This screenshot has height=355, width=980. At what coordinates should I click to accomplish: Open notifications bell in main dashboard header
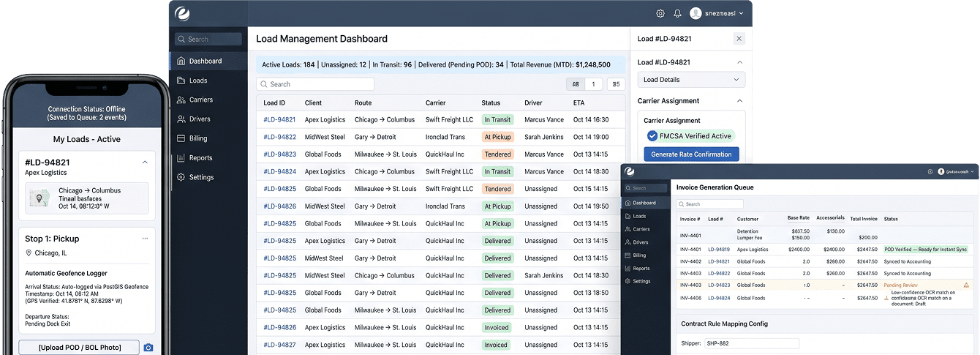click(677, 13)
